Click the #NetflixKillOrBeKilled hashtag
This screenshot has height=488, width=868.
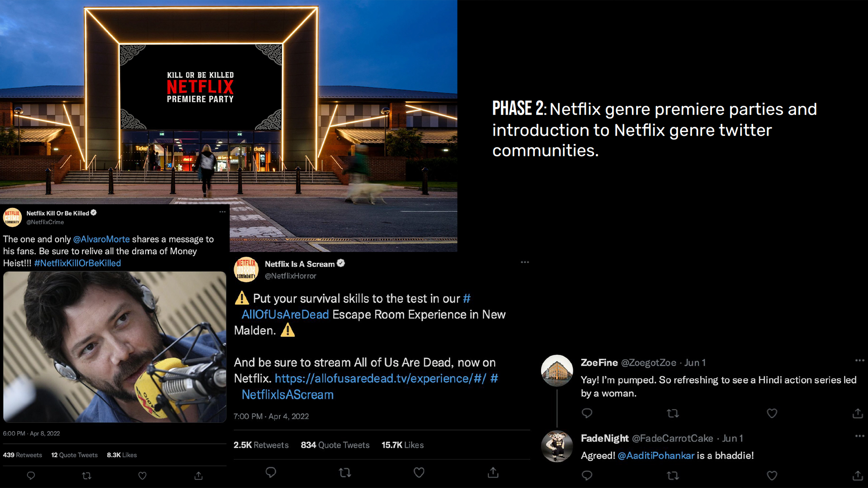[77, 263]
